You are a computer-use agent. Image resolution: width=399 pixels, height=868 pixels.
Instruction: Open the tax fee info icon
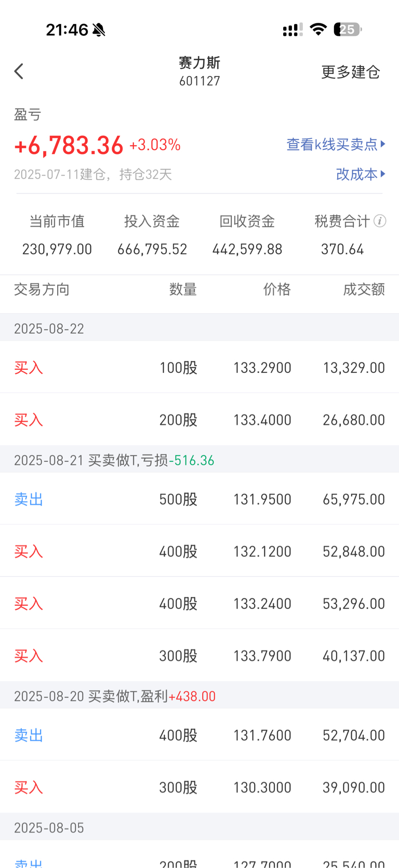(x=380, y=221)
